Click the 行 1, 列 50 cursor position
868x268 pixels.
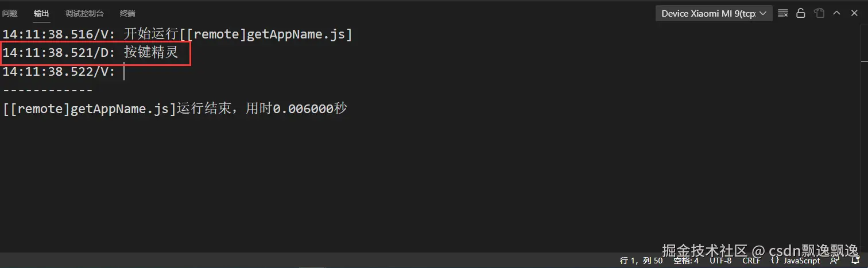point(641,261)
